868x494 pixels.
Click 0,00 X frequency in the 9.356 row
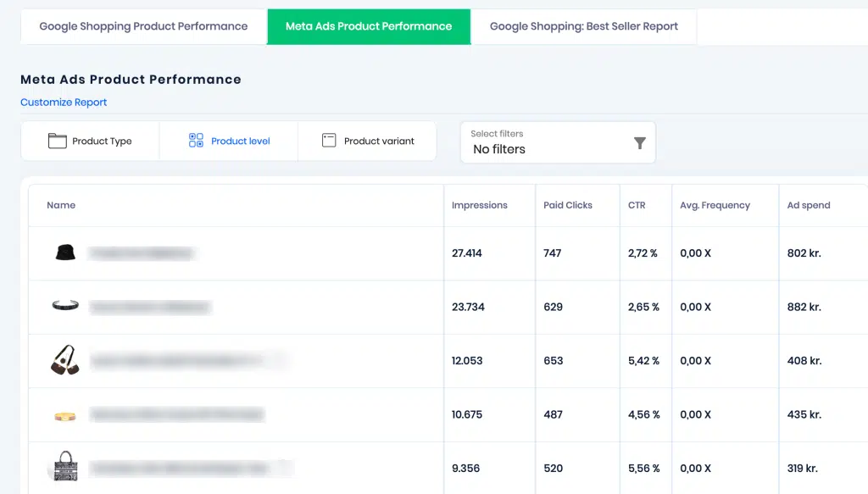point(695,468)
